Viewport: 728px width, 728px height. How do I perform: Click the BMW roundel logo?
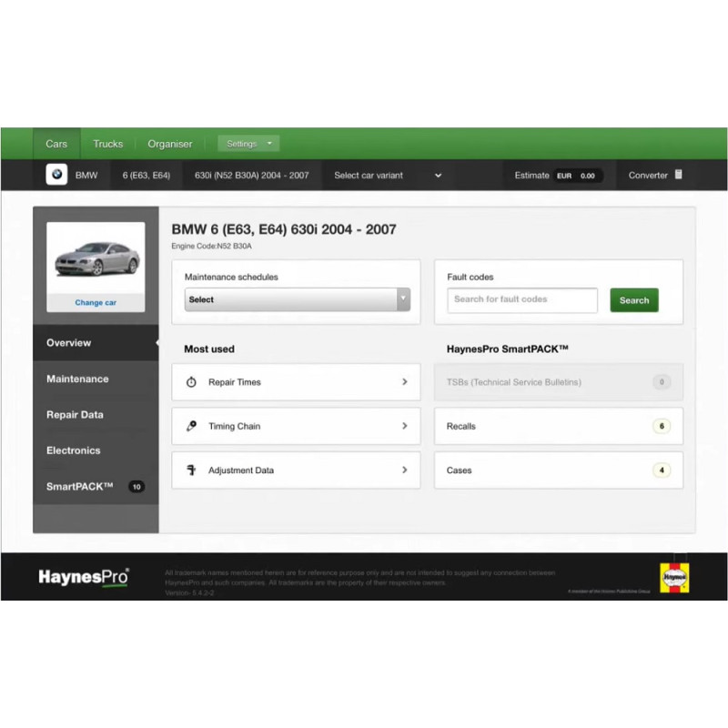(56, 174)
